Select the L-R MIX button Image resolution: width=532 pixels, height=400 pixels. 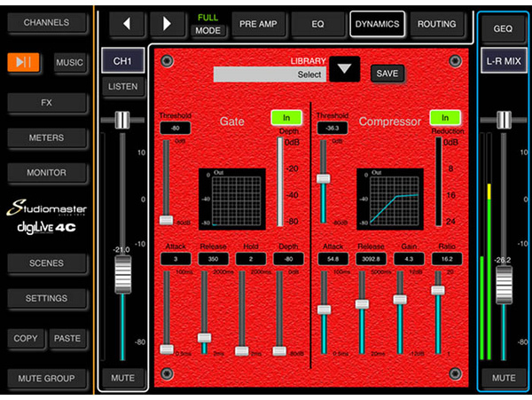click(504, 61)
